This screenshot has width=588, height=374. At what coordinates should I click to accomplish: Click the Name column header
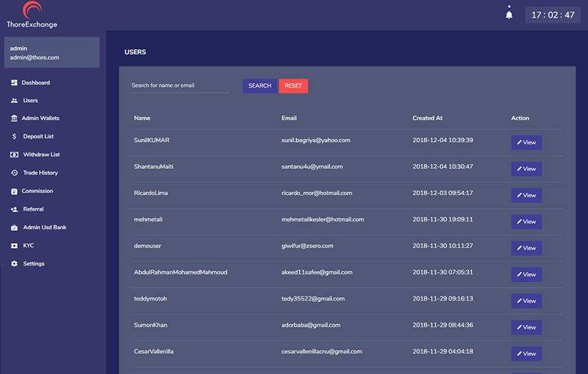pos(142,118)
